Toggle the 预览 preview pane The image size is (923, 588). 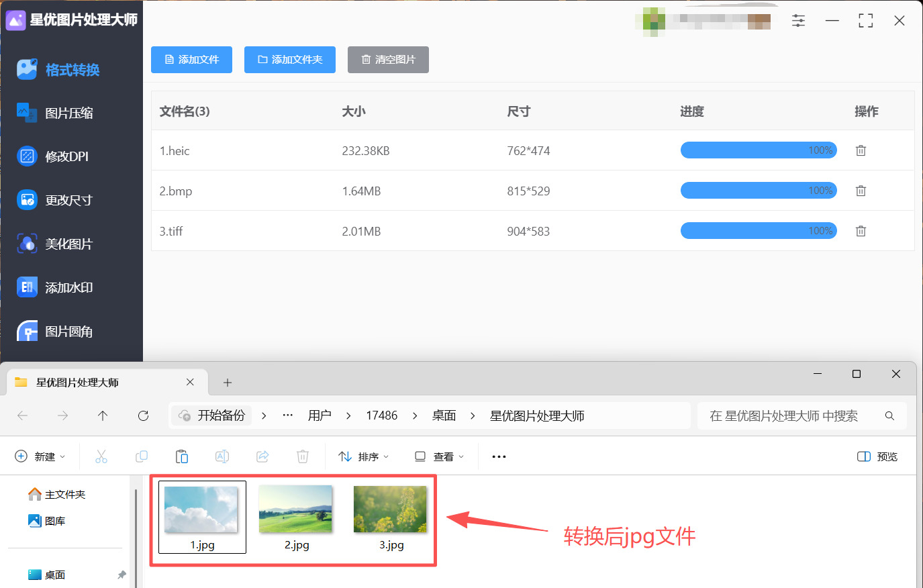877,456
